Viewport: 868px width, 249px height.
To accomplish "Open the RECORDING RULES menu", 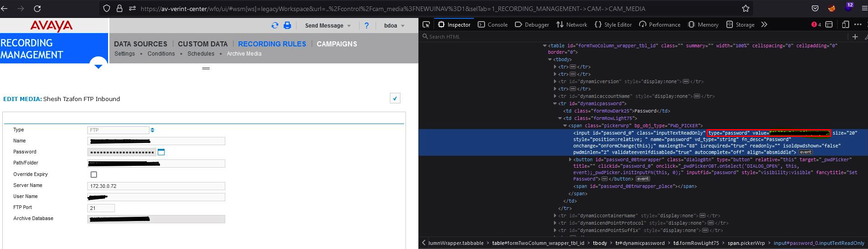I will [272, 44].
